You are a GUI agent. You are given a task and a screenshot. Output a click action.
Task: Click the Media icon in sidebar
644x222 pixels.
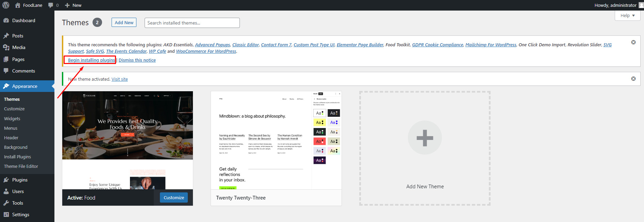(6, 47)
